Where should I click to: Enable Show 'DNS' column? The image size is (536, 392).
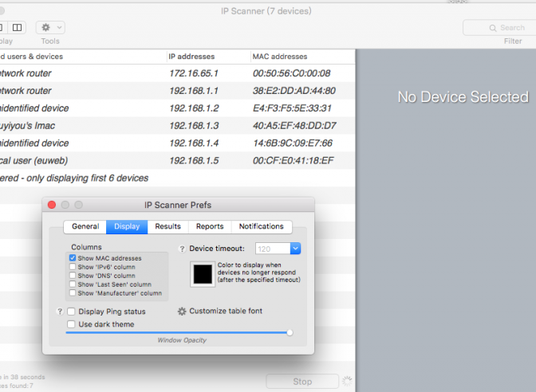[73, 275]
